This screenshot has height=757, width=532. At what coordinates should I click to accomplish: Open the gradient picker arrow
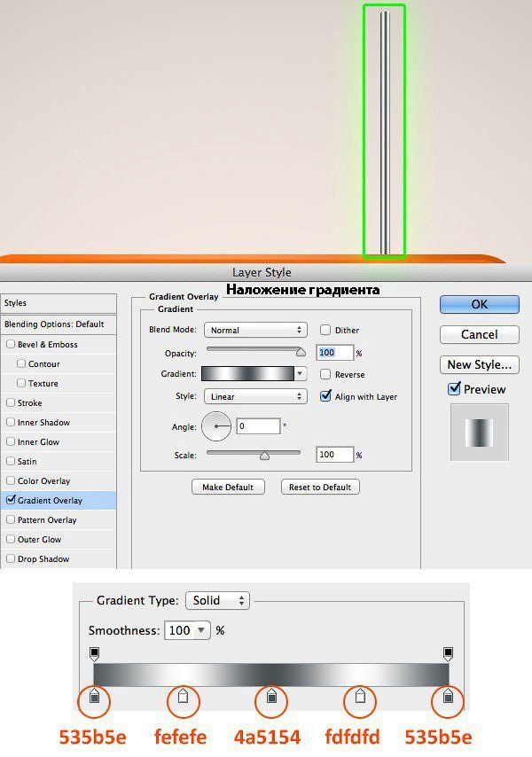[301, 374]
